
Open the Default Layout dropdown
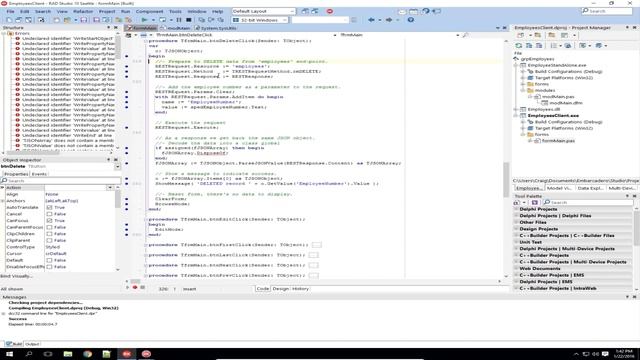(263, 11)
